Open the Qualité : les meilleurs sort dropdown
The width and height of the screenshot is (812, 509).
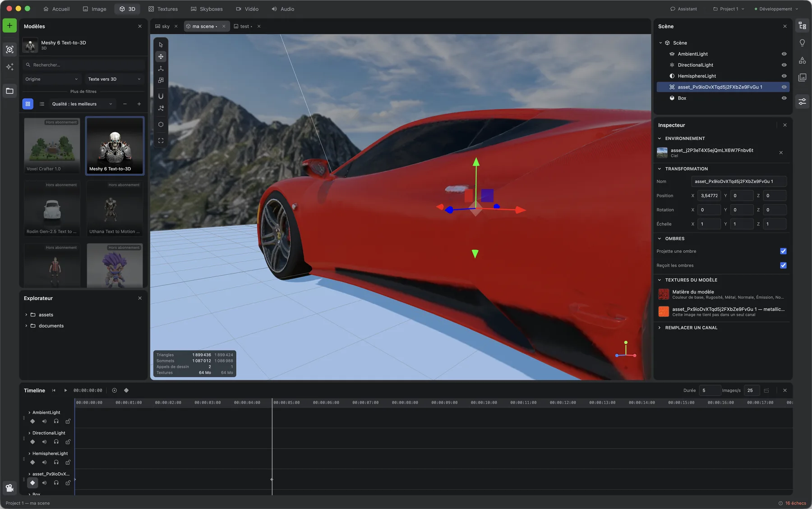pos(82,104)
